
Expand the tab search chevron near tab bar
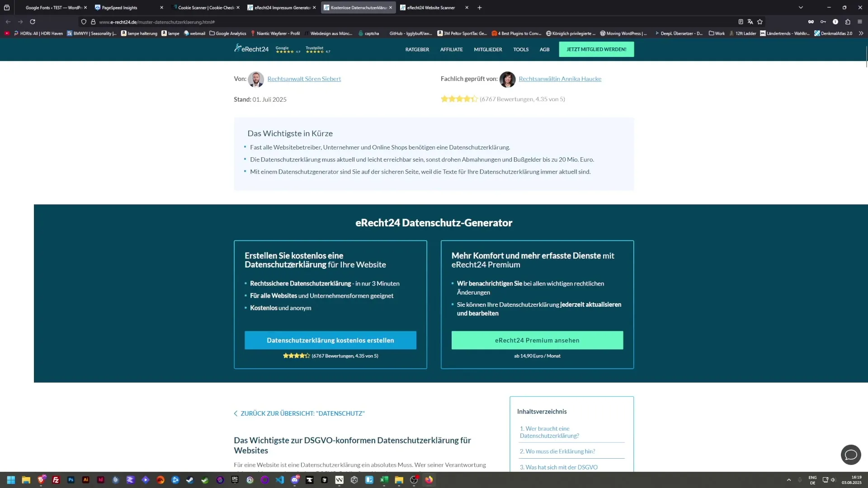click(801, 7)
